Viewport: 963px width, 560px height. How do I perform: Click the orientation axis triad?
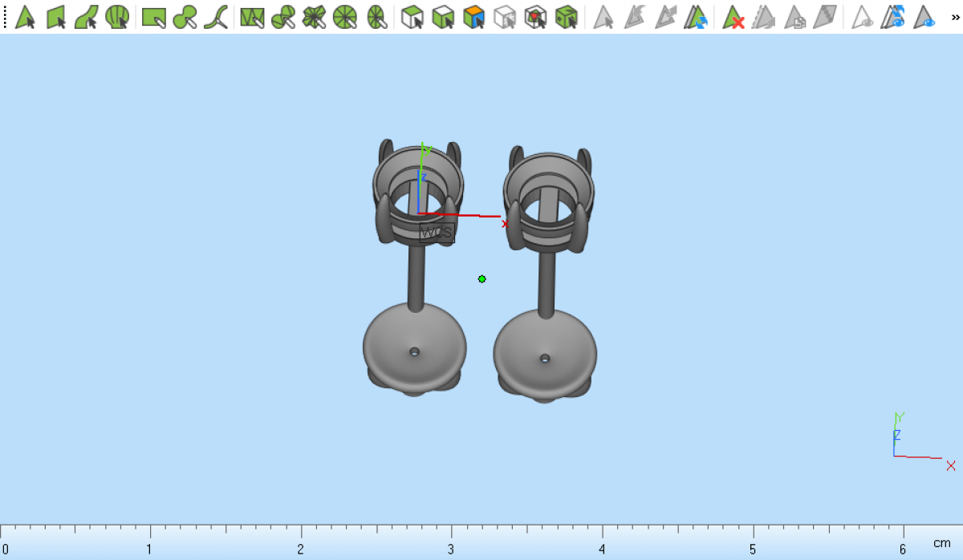coord(923,440)
